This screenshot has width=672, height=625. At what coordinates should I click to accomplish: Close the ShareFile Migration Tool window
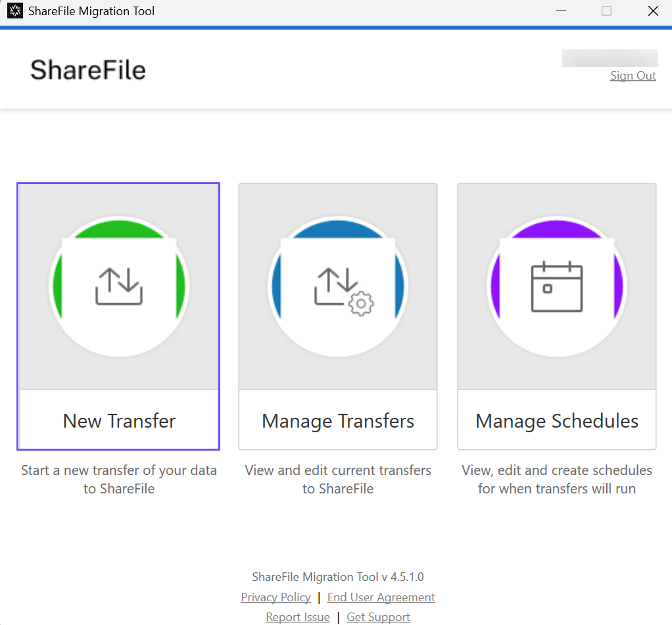[652, 11]
